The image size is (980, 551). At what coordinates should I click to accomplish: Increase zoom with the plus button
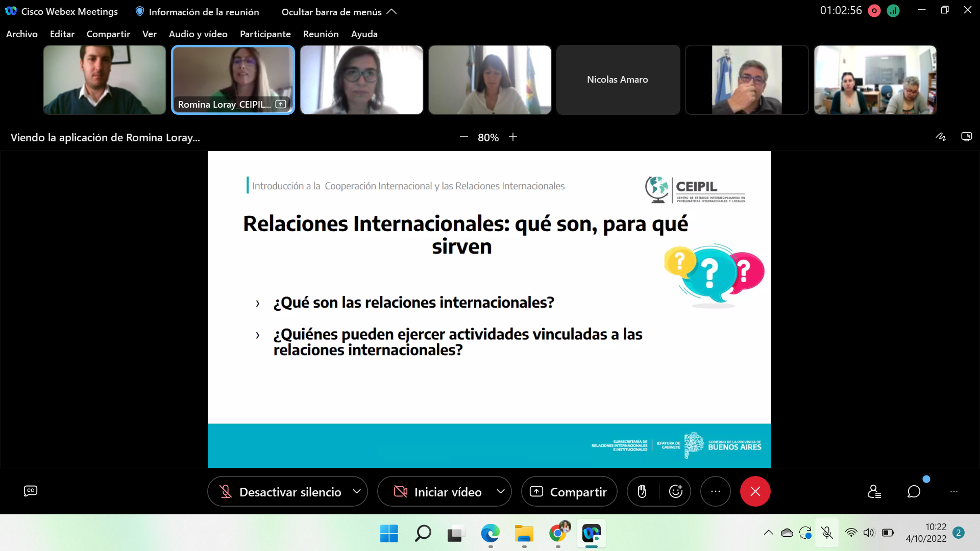tap(513, 137)
